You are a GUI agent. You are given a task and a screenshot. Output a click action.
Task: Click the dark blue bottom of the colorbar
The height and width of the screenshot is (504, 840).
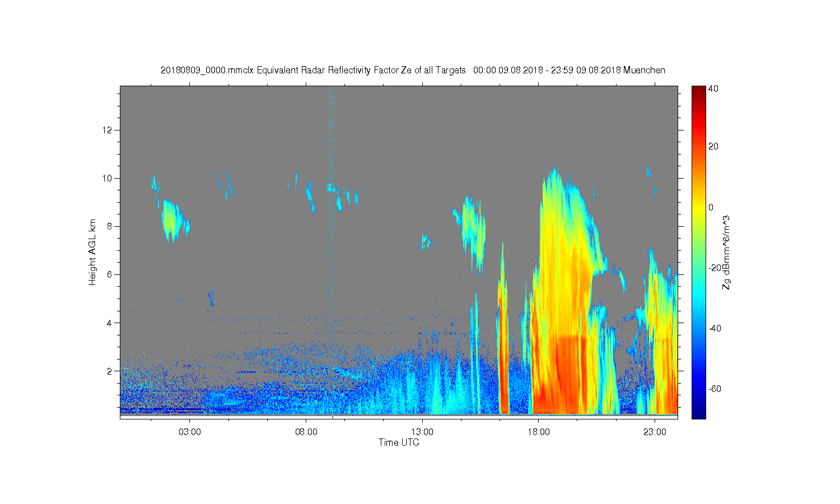point(698,412)
